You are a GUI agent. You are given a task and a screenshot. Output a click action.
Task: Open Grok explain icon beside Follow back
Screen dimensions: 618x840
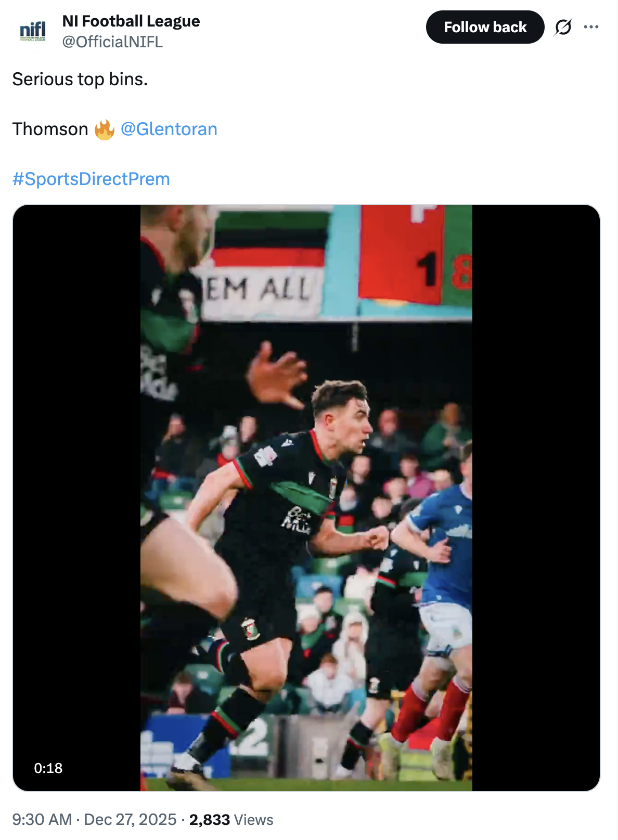pos(563,27)
